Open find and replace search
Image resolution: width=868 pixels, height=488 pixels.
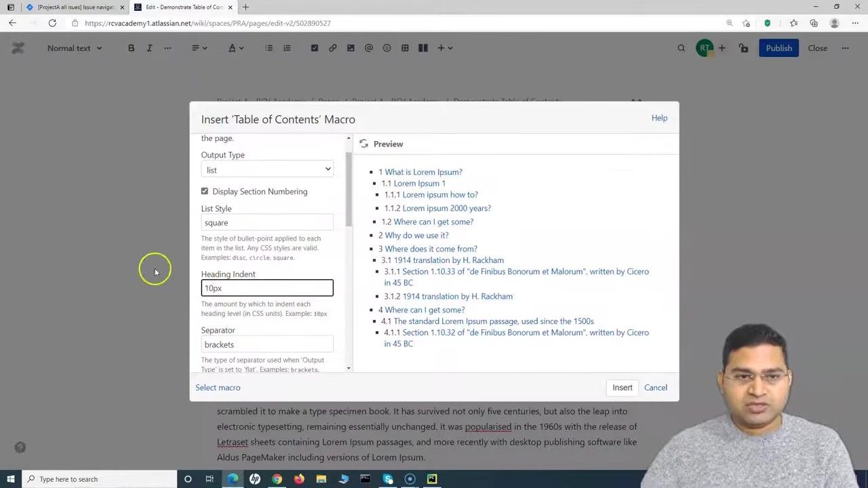click(x=682, y=48)
